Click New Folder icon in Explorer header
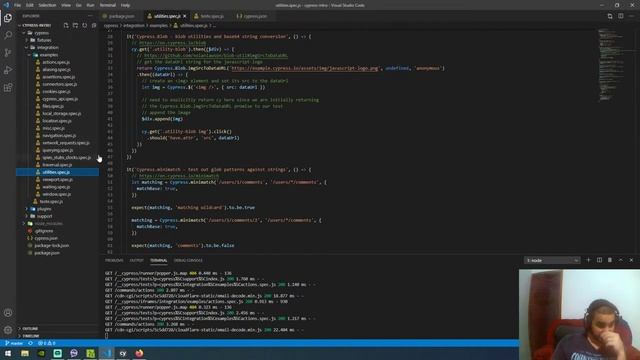640x360 pixels. (76, 25)
